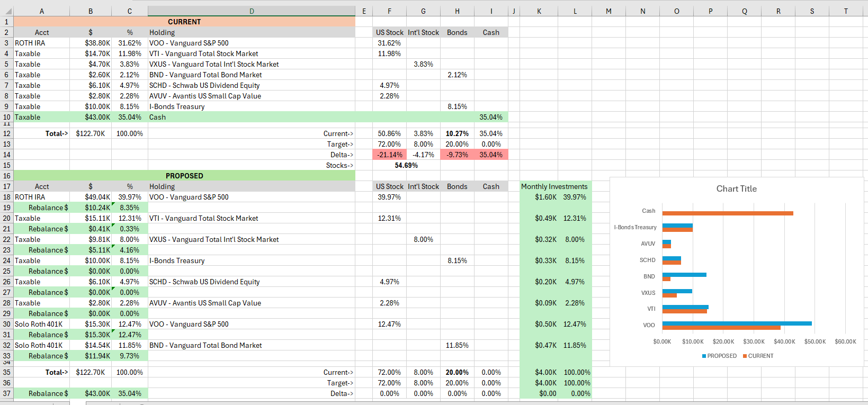Select ROTH IRA $38.80K cell

pos(91,43)
